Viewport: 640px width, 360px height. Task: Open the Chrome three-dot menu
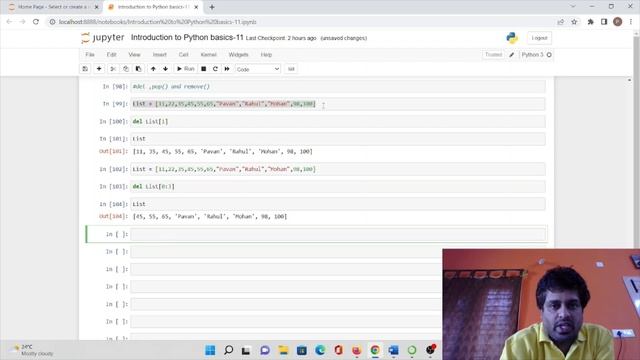point(631,22)
